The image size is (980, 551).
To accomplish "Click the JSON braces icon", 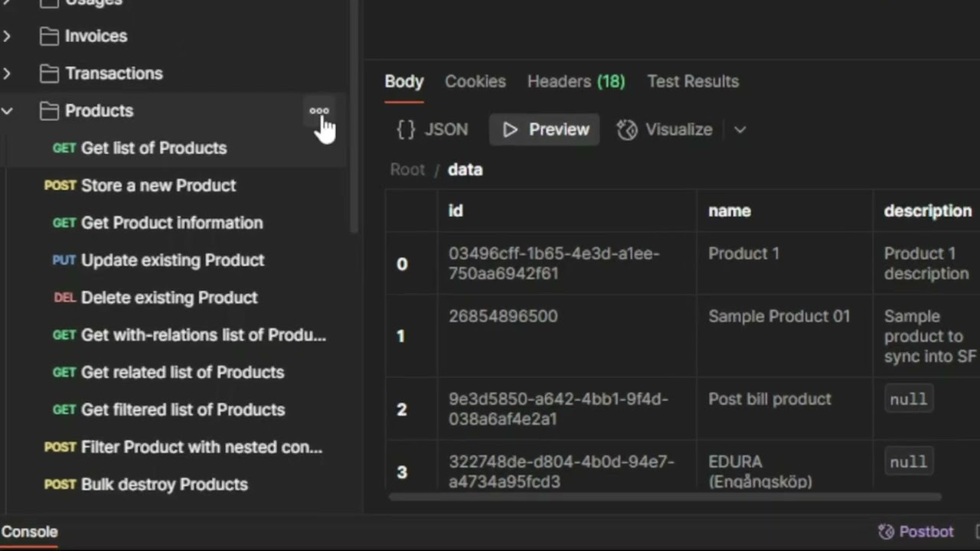I will [x=406, y=130].
